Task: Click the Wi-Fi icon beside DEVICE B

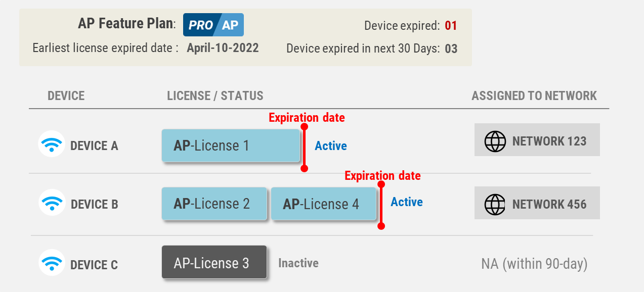Action: point(52,203)
